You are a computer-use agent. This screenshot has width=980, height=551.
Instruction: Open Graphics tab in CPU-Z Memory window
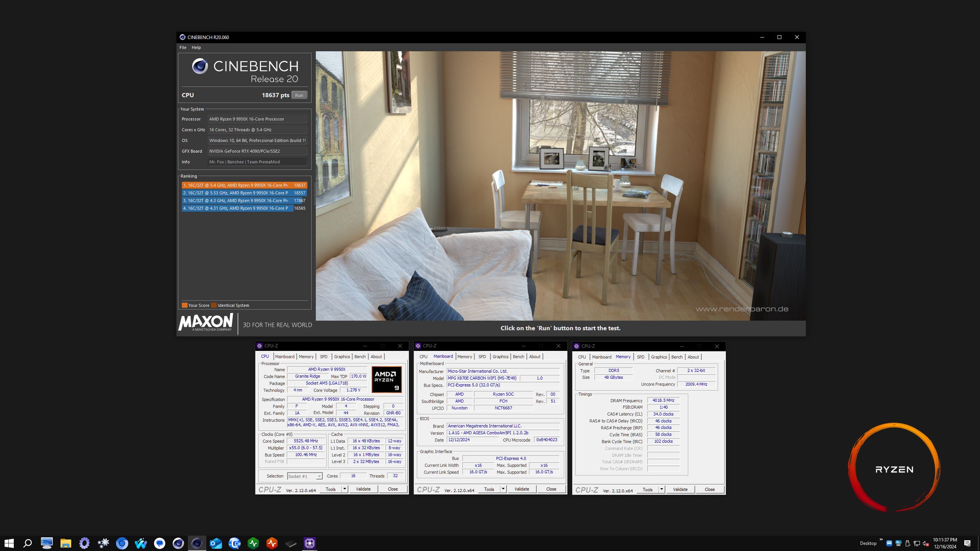pyautogui.click(x=659, y=357)
